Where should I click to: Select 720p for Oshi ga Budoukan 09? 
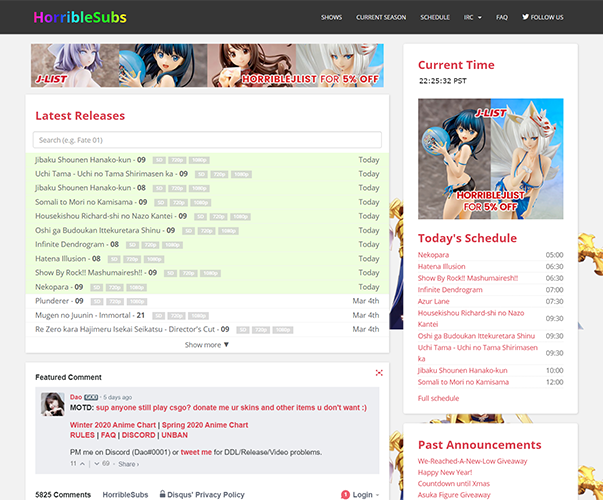point(207,231)
